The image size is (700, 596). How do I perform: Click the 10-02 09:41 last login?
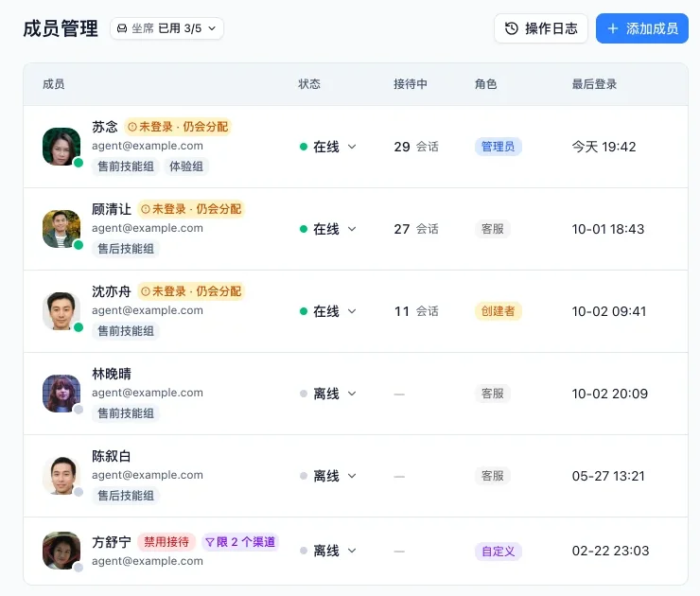point(609,311)
